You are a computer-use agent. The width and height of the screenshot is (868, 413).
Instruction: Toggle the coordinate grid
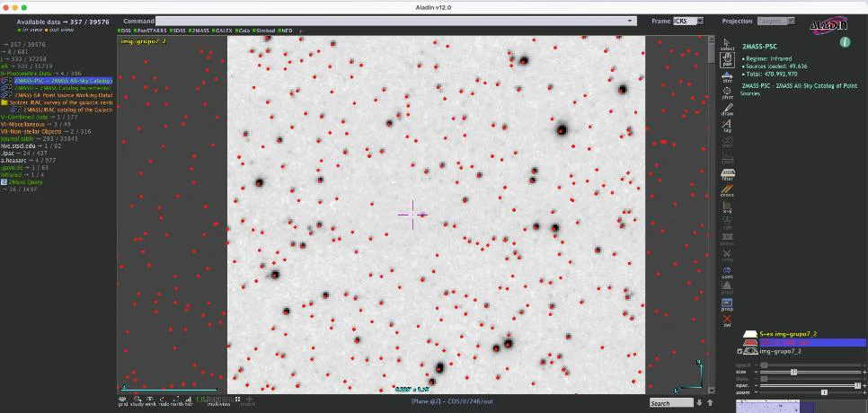click(122, 400)
